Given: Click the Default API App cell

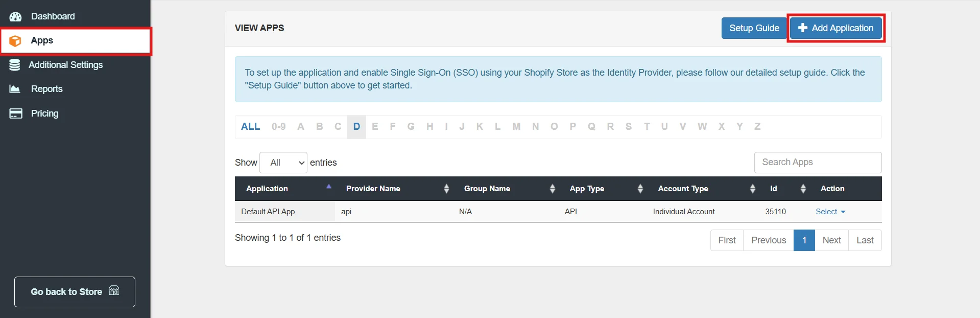Looking at the screenshot, I should (284, 212).
